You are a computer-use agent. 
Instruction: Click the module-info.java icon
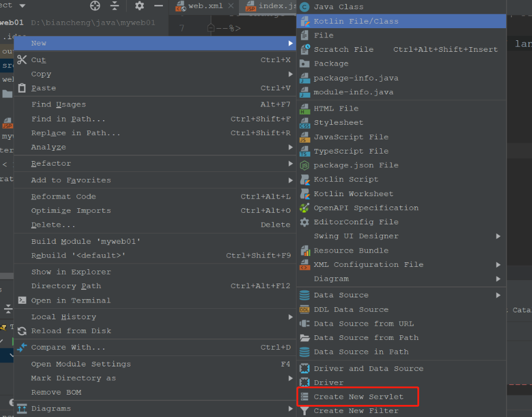(305, 92)
